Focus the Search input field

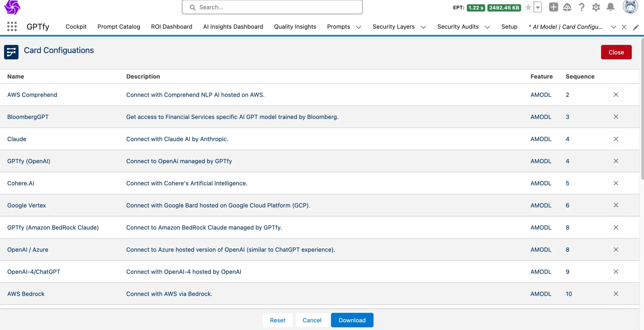pos(272,7)
